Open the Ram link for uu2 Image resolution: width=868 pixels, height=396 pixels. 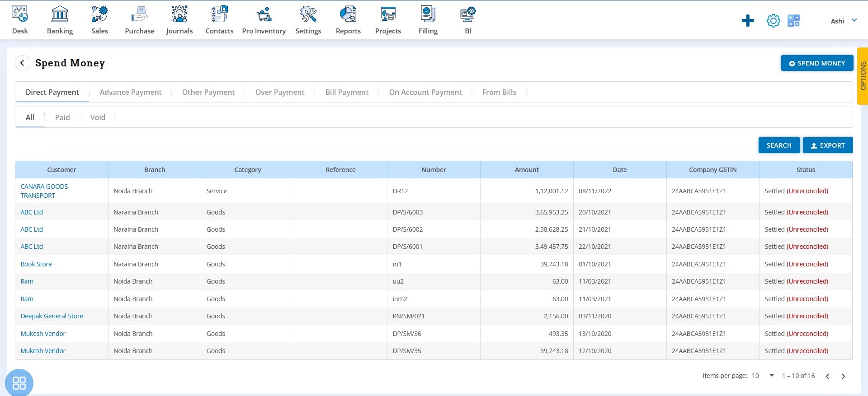pos(27,281)
